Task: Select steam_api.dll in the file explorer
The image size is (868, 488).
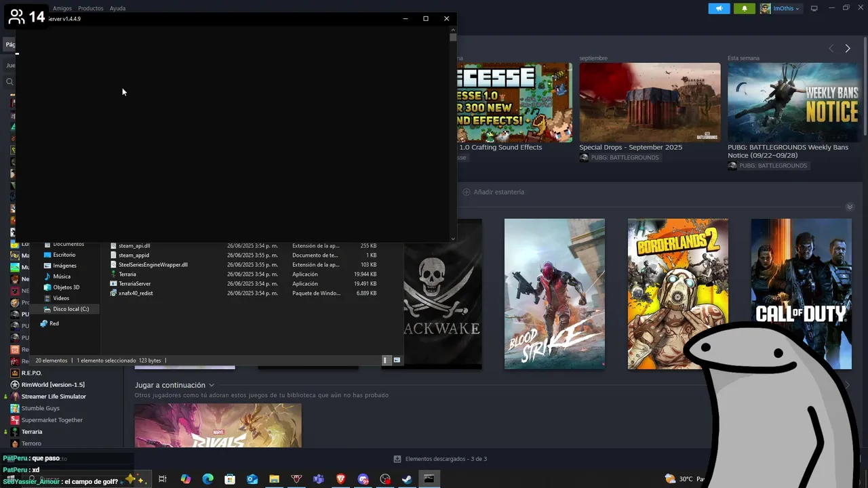Action: [x=134, y=246]
